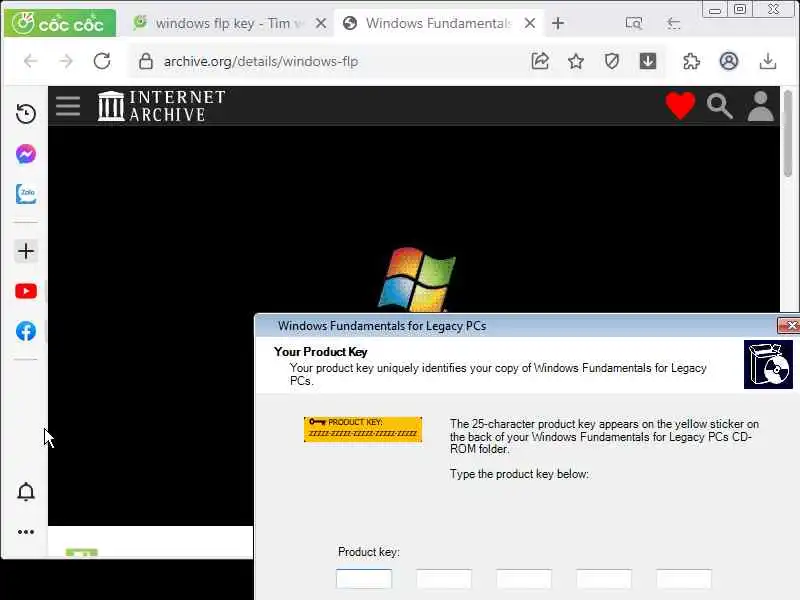Go forward to the next page
Viewport: 800px width, 600px height.
(x=66, y=61)
